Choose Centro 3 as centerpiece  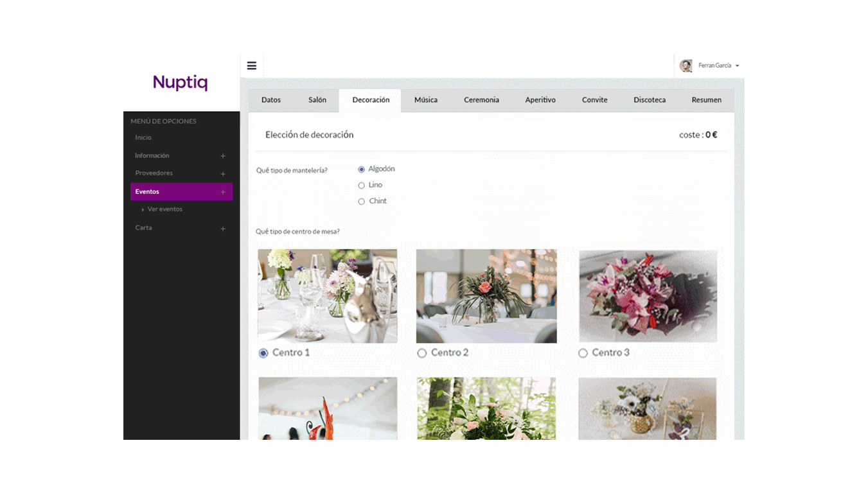pyautogui.click(x=583, y=353)
